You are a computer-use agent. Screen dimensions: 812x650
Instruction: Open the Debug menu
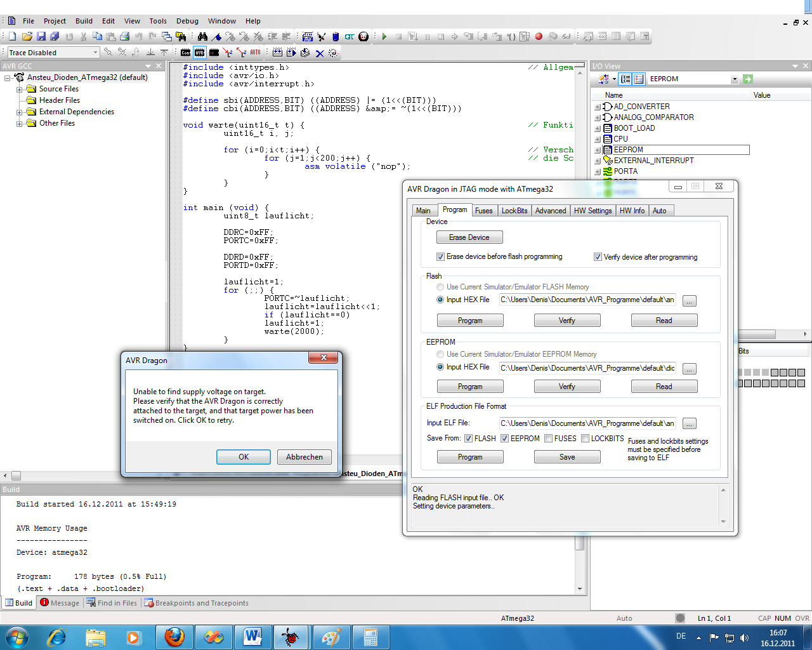tap(187, 21)
